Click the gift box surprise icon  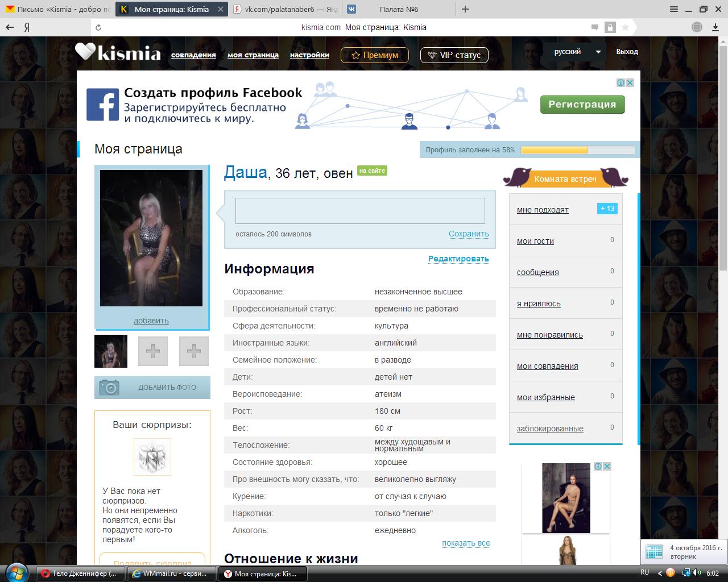point(152,457)
